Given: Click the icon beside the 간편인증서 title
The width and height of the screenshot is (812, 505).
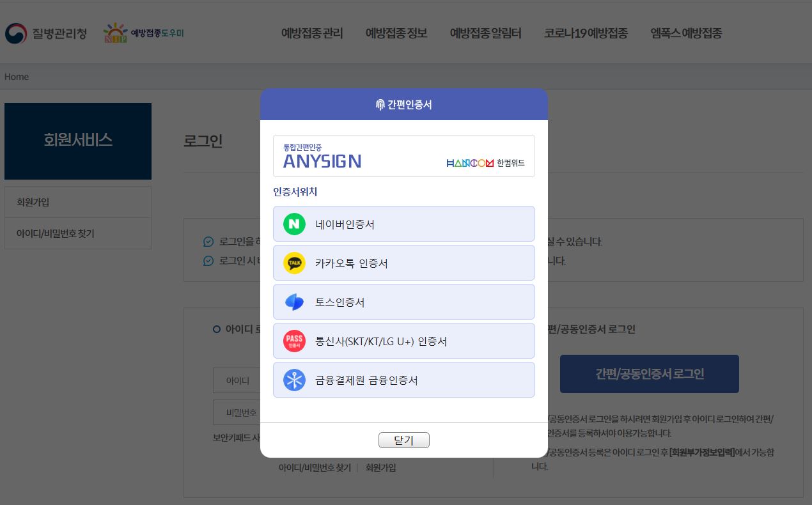Looking at the screenshot, I should pos(380,105).
